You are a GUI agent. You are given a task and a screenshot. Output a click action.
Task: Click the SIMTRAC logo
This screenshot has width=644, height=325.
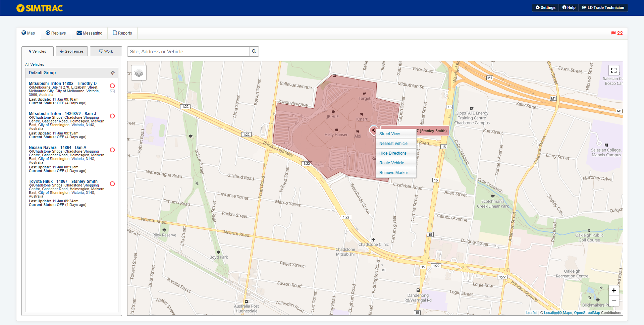click(40, 8)
